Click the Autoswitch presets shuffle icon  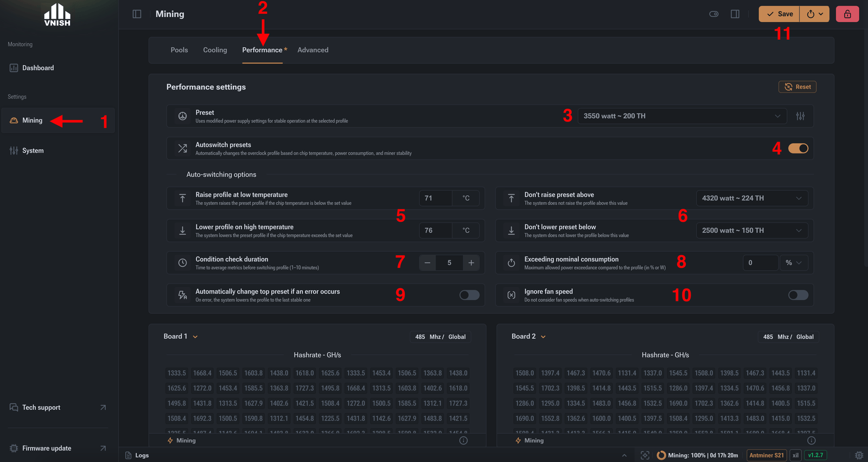[x=183, y=148]
